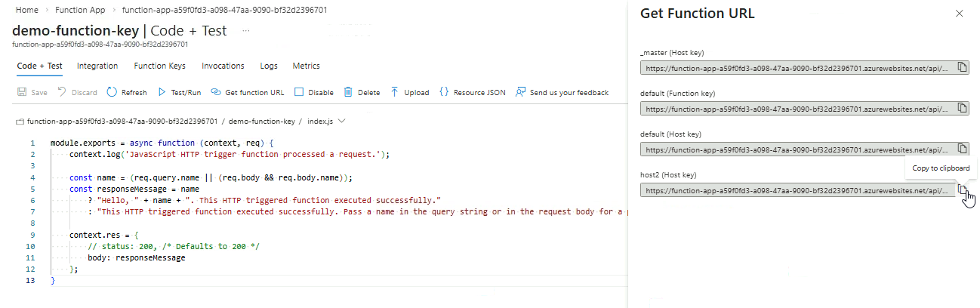Copy the host2 host key URL
The image size is (980, 308).
962,189
